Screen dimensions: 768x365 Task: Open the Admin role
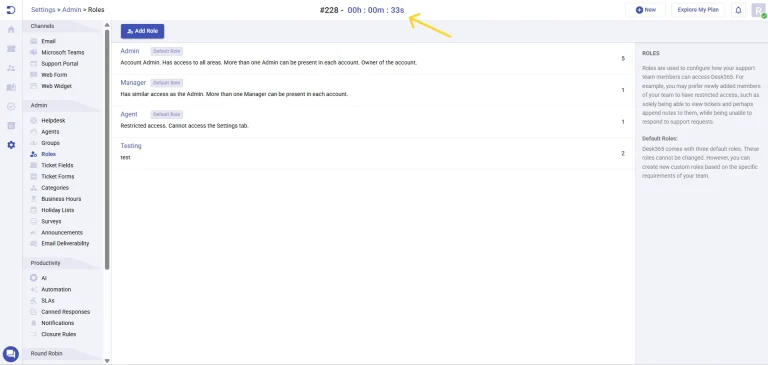click(x=130, y=51)
